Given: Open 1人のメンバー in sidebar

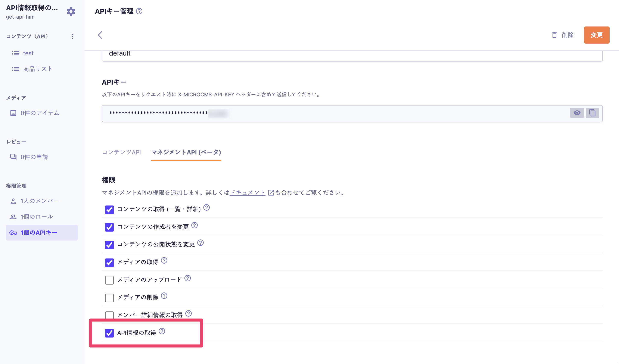Looking at the screenshot, I should [39, 201].
